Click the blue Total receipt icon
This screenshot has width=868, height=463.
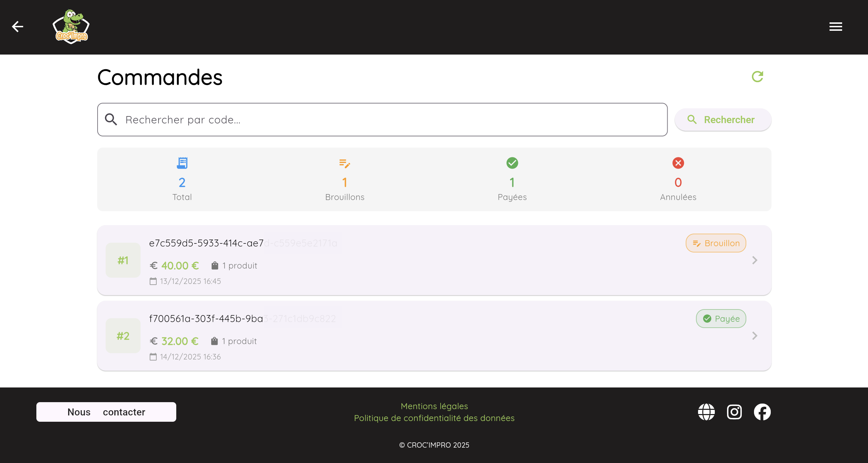tap(182, 163)
